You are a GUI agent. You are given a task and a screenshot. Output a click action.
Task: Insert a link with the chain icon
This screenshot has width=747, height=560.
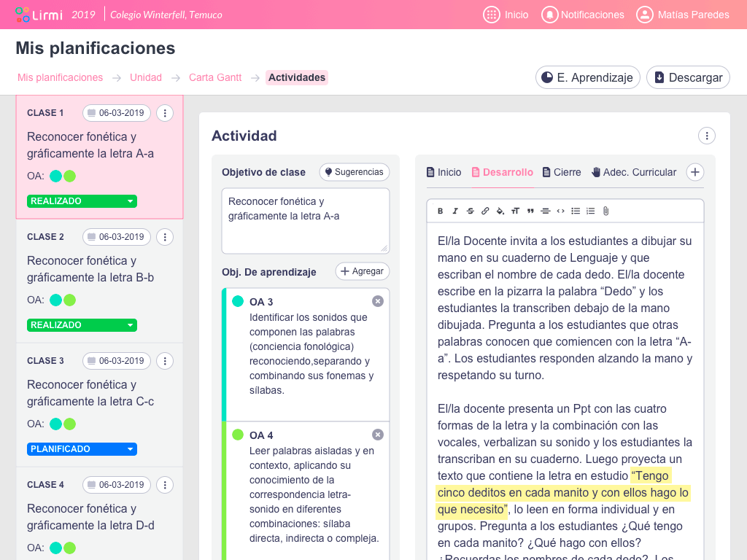[x=485, y=211]
